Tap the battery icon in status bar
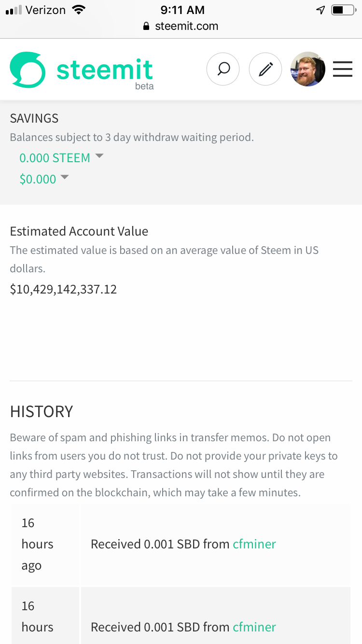The height and width of the screenshot is (644, 362). coord(343,10)
